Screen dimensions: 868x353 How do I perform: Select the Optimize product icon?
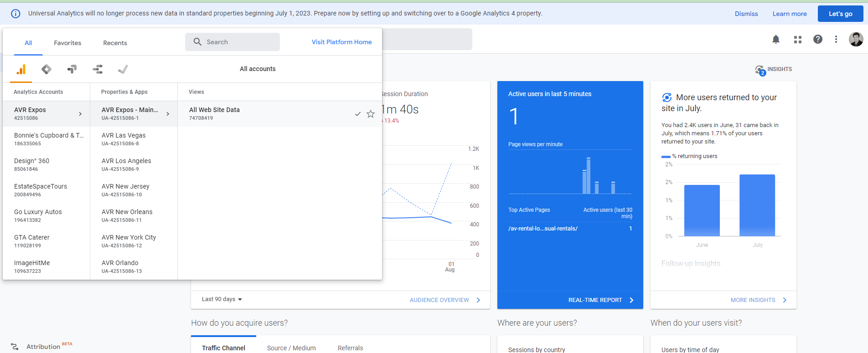(72, 69)
